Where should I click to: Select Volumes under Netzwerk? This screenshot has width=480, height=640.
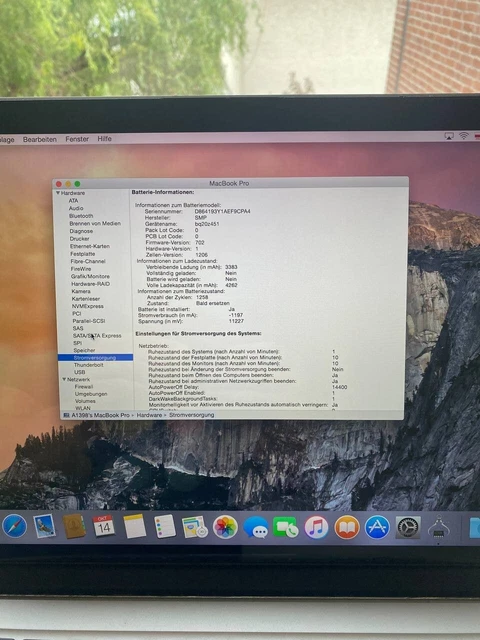click(x=85, y=401)
